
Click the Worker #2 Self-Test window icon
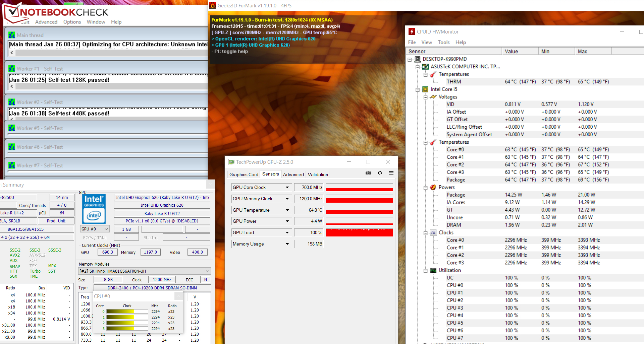click(12, 102)
